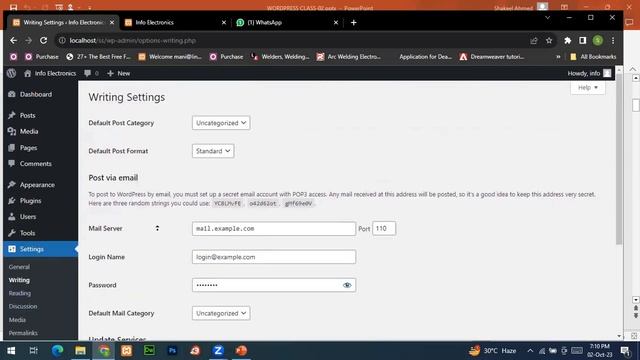The width and height of the screenshot is (640, 360).
Task: Close the WhatsApp browser tab
Action: 336,22
